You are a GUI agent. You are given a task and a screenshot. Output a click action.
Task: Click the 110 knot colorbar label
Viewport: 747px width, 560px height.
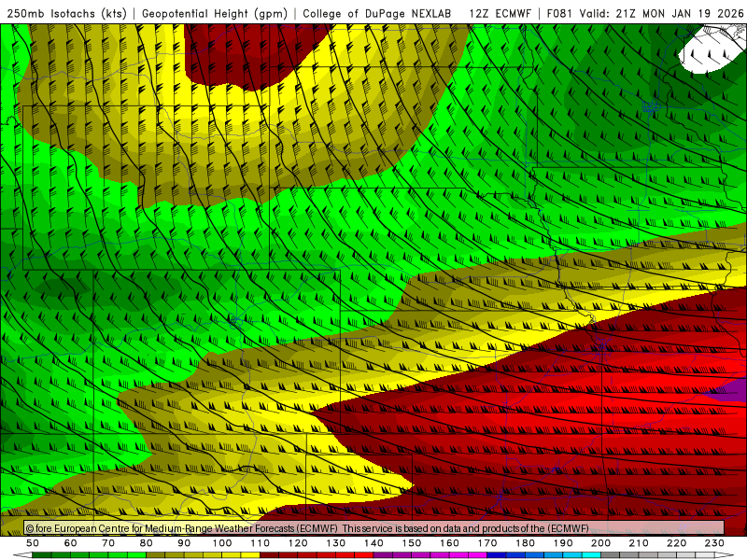tap(261, 543)
